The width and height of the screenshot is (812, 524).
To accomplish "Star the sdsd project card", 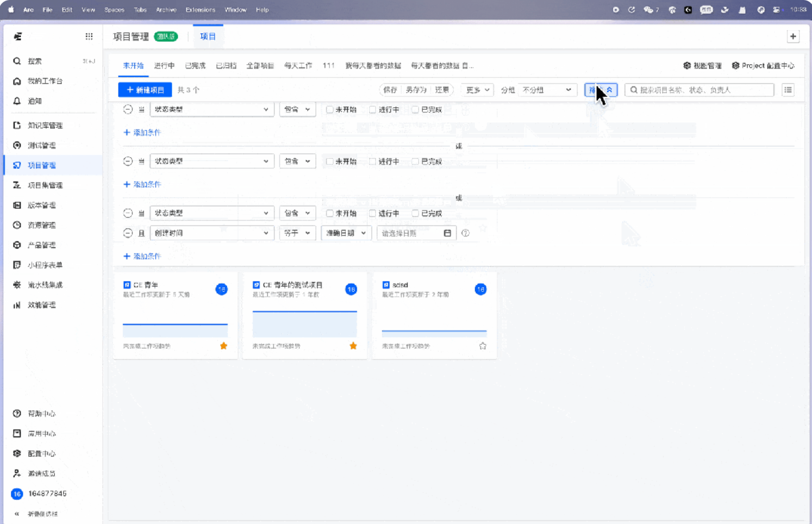I will (483, 346).
